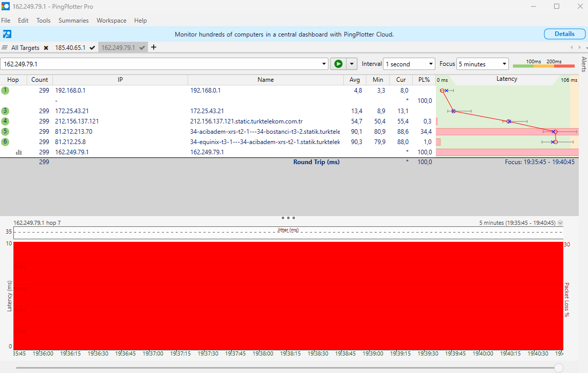
Task: Click the name 212.156.137.121.static.turktelekom.com.tr
Action: point(246,121)
